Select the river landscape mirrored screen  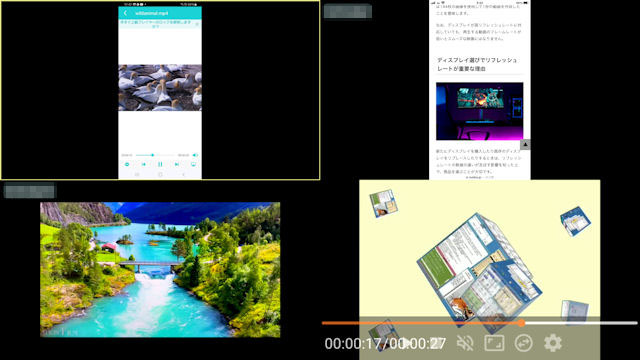point(160,270)
